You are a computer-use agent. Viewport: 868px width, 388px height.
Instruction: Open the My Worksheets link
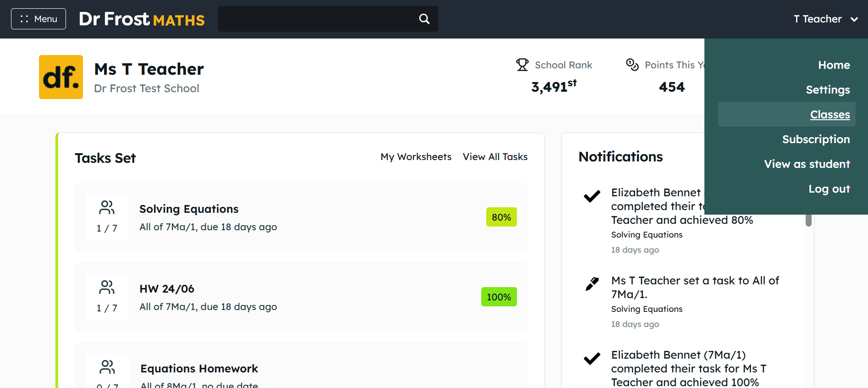coord(416,157)
